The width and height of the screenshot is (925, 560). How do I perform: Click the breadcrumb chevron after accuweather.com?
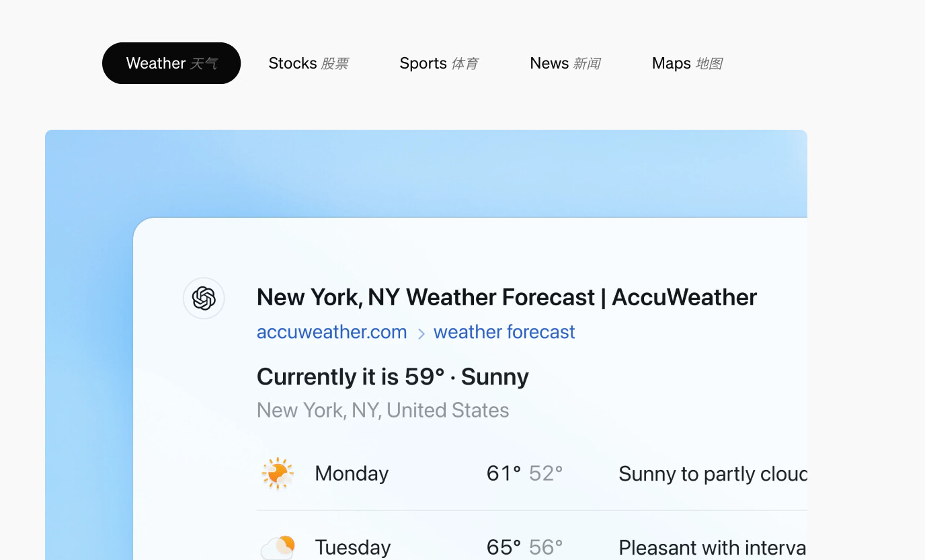point(421,333)
